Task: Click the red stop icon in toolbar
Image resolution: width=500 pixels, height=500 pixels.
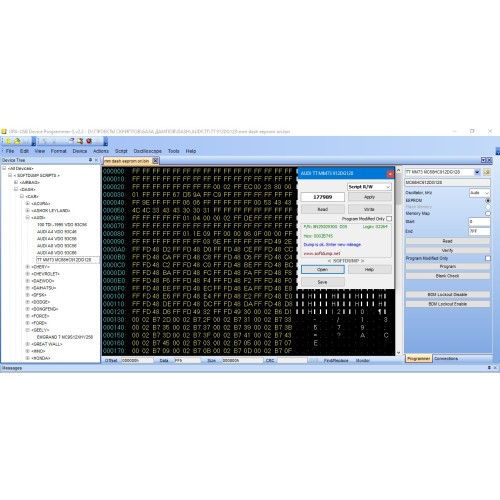Action: (x=89, y=141)
